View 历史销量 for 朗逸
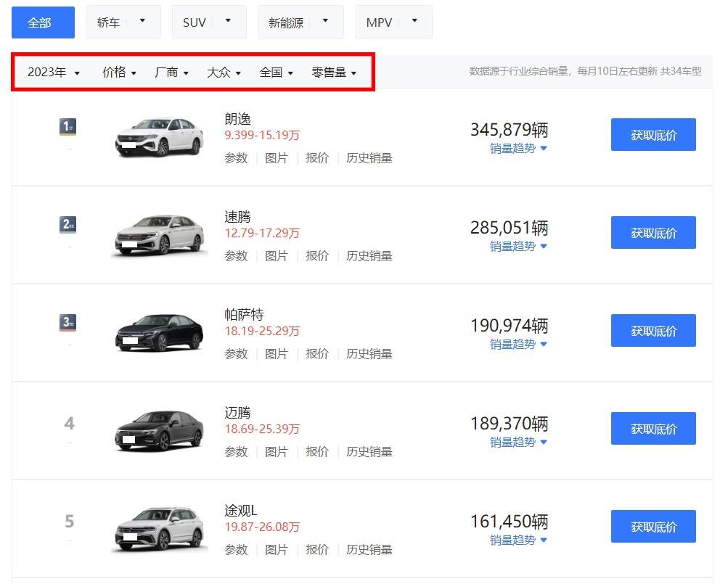Viewport: 728px width, 584px height. tap(369, 158)
